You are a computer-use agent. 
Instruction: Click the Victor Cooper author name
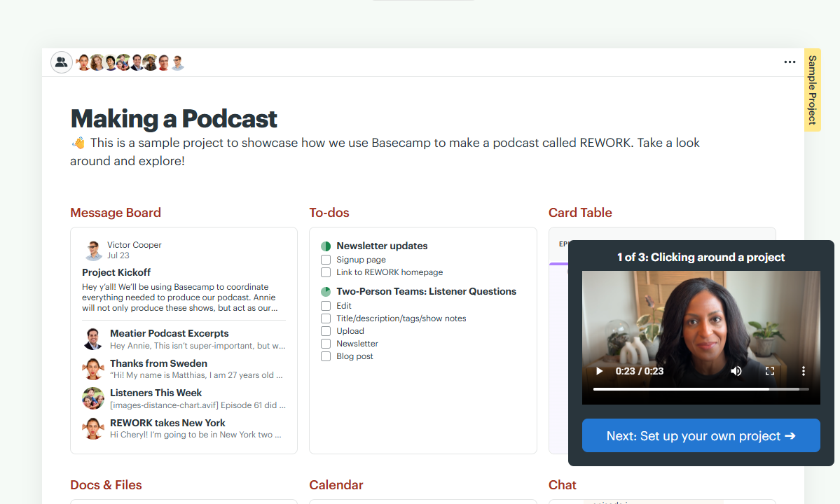tap(134, 244)
